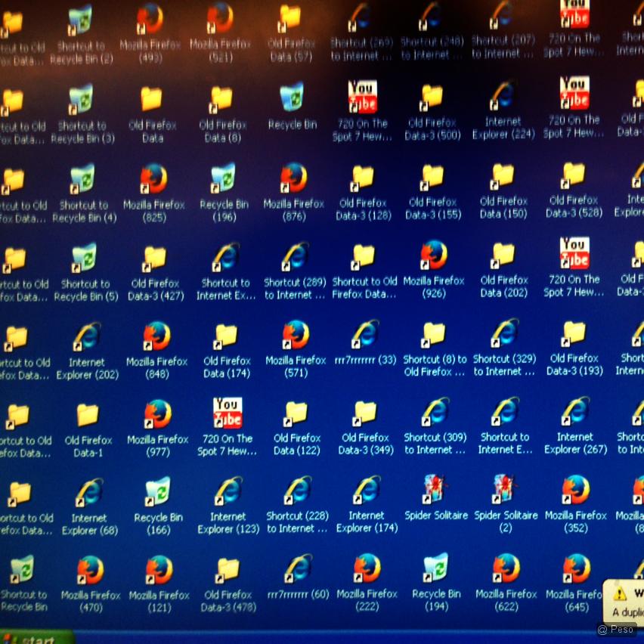Select Internet Explorer (267) icon
This screenshot has width=644, height=644.
[574, 413]
